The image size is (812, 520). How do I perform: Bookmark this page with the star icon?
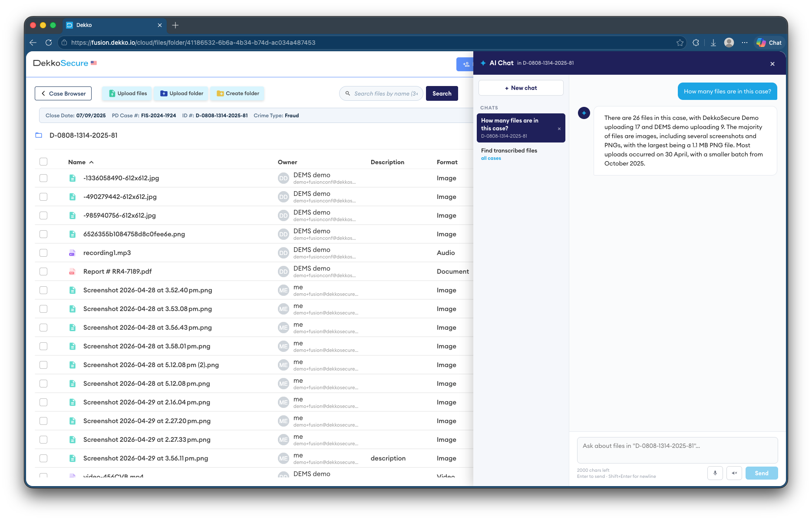click(680, 43)
